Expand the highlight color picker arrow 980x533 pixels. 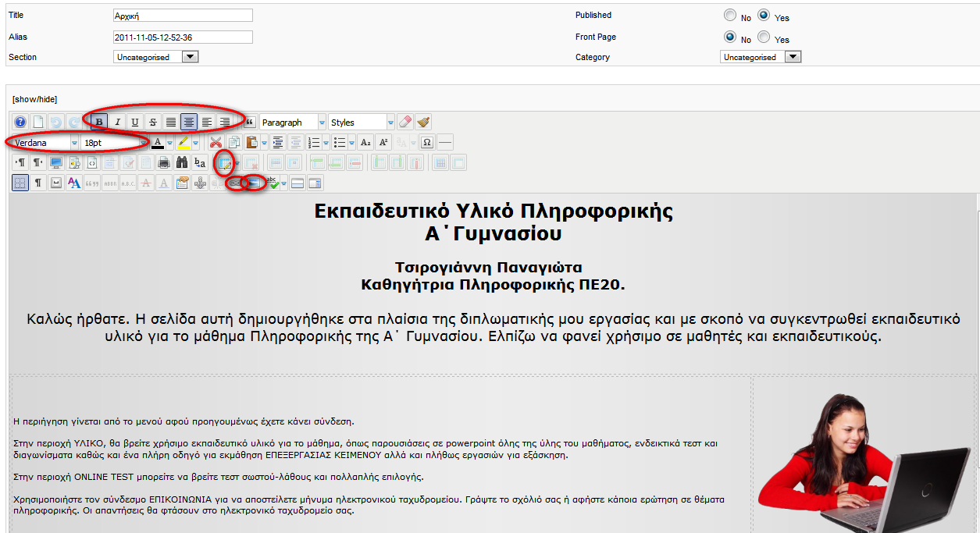(195, 142)
